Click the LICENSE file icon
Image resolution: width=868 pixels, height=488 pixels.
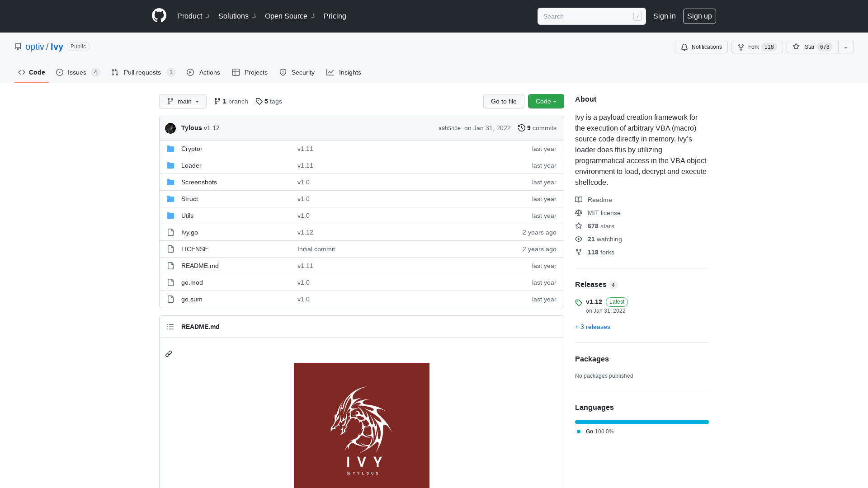pos(170,249)
